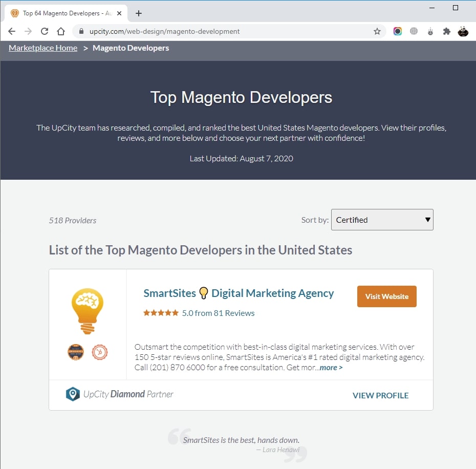Open the Extensions puzzle piece menu
The width and height of the screenshot is (476, 469).
[446, 31]
